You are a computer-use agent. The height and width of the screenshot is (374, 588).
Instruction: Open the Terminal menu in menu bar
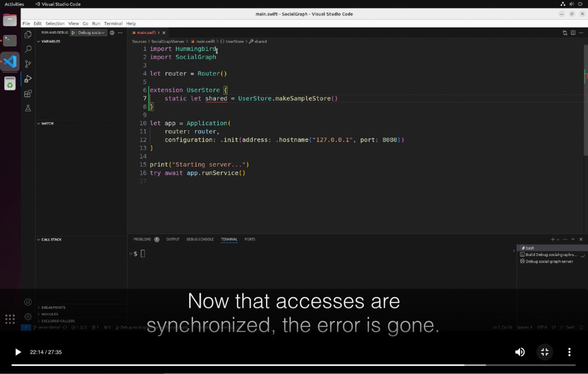(x=113, y=23)
